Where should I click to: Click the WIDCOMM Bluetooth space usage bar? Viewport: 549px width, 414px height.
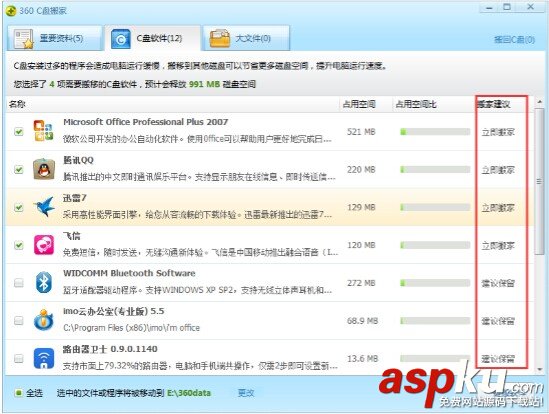(435, 283)
